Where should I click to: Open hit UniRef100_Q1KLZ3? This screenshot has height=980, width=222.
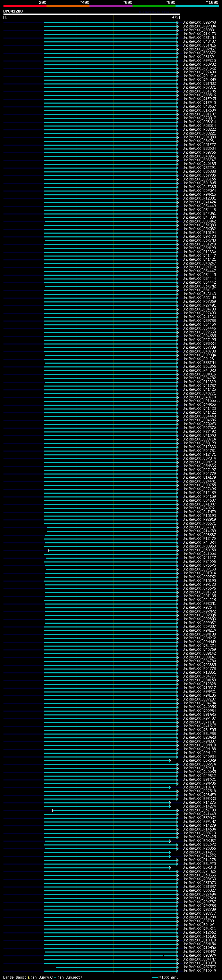tap(199, 34)
